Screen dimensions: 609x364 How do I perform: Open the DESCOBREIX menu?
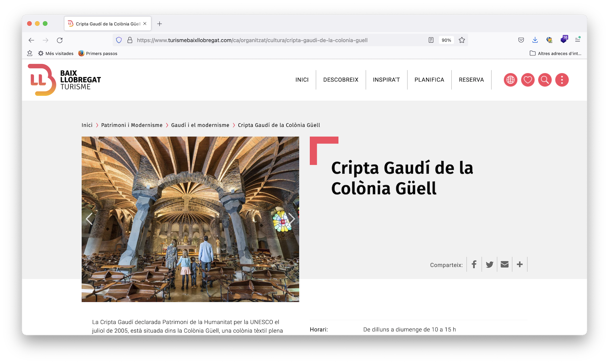[341, 80]
